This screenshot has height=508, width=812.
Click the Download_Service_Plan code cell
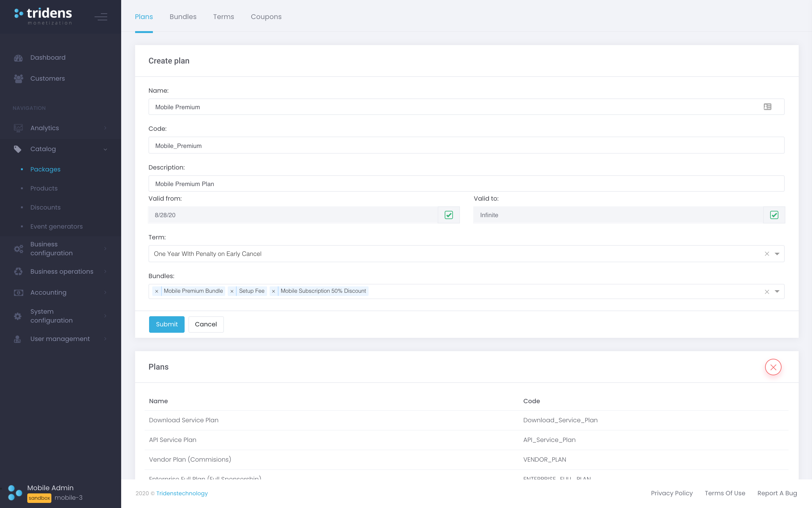[560, 420]
